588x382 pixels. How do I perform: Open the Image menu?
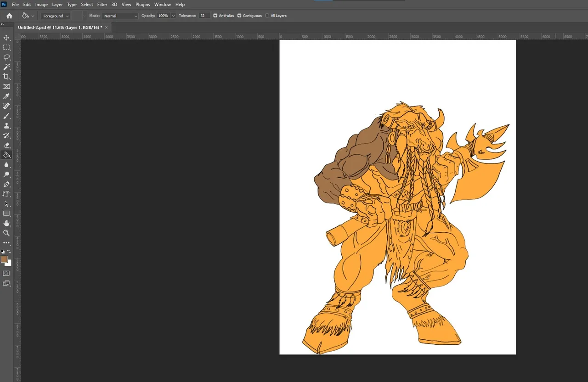tap(41, 4)
